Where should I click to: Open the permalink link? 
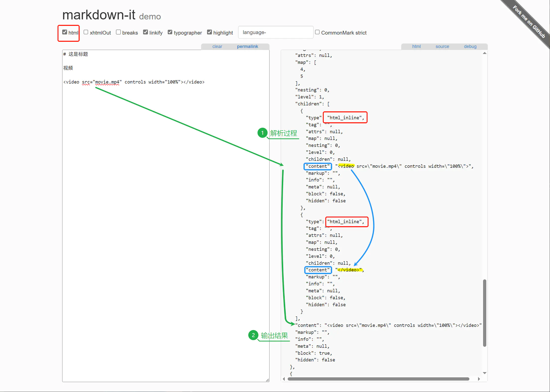tap(247, 46)
